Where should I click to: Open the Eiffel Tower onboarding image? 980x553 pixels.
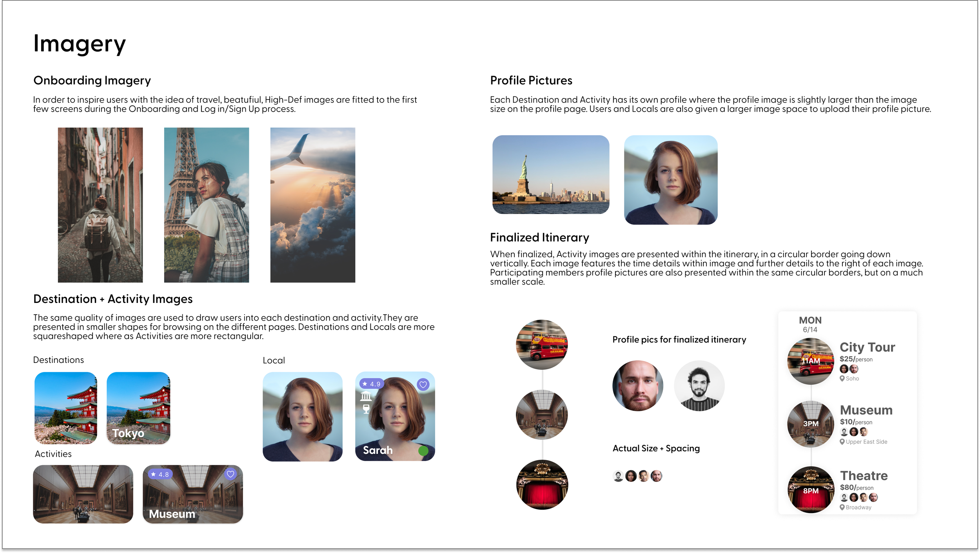(207, 205)
